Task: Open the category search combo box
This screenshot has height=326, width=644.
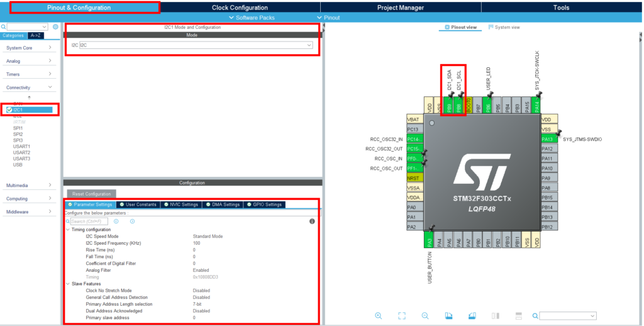Action: tap(27, 26)
